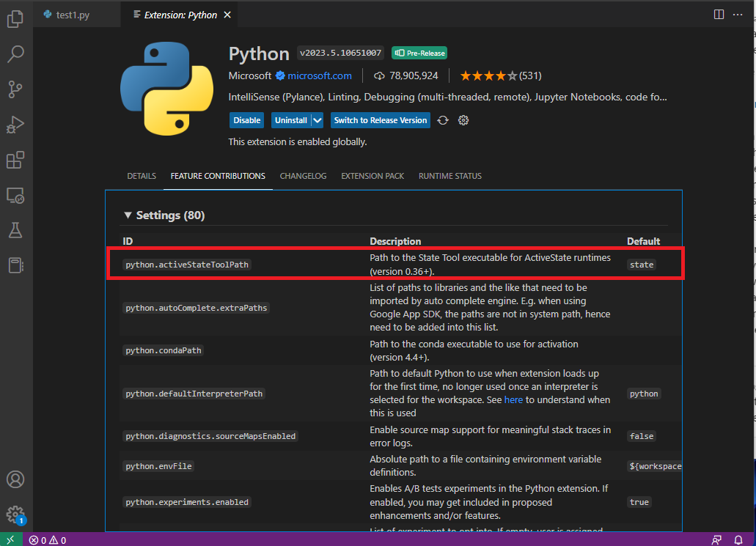This screenshot has height=546, width=756.
Task: Click Switch to Release Version button
Action: 380,120
